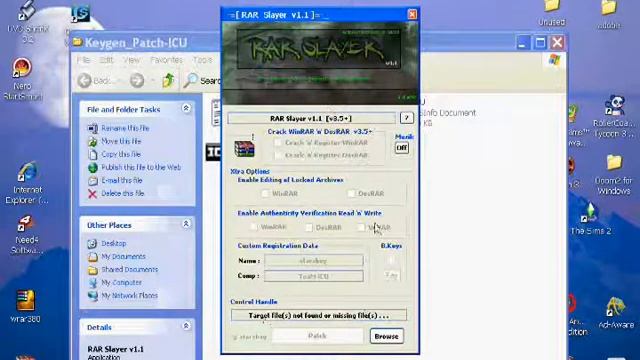Click the Patch button in RAR Slayer

(x=317, y=336)
